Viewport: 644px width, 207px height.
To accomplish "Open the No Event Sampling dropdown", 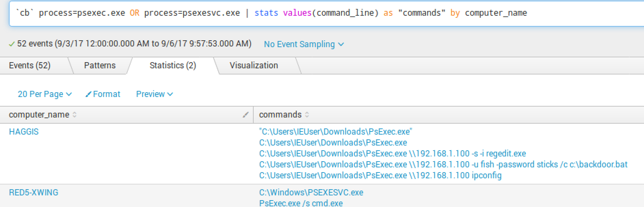I will coord(304,44).
